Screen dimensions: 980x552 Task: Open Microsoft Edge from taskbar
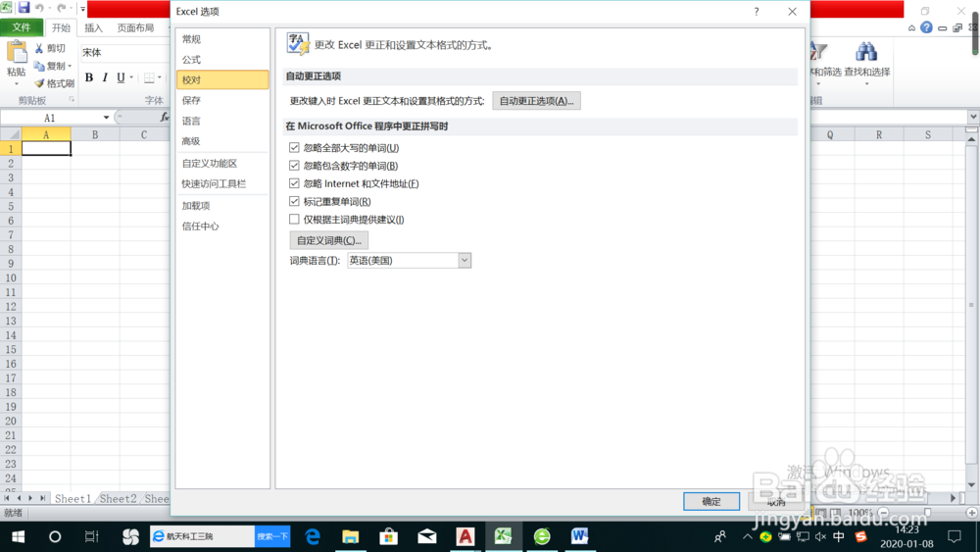point(313,536)
